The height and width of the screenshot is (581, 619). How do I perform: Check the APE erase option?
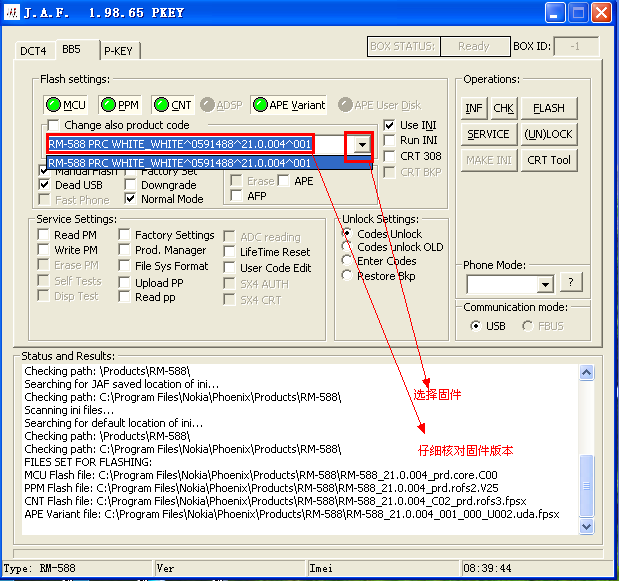point(283,181)
